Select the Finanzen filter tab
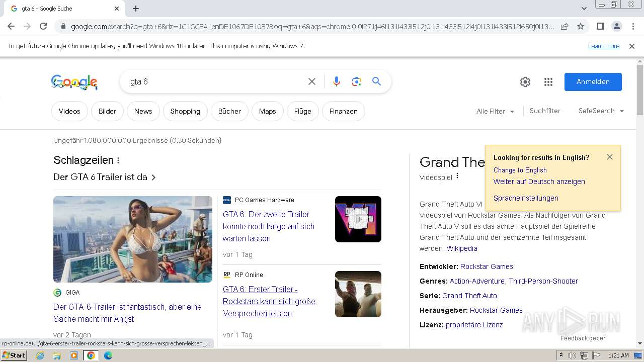 344,111
